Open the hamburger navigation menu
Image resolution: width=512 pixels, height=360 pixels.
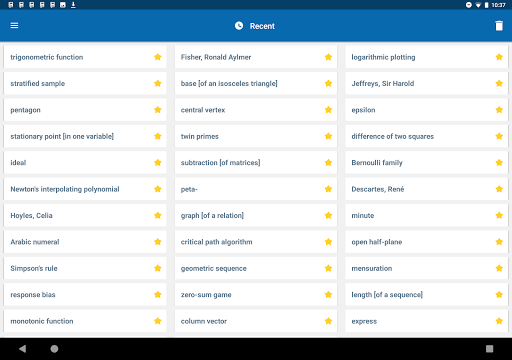(x=14, y=26)
